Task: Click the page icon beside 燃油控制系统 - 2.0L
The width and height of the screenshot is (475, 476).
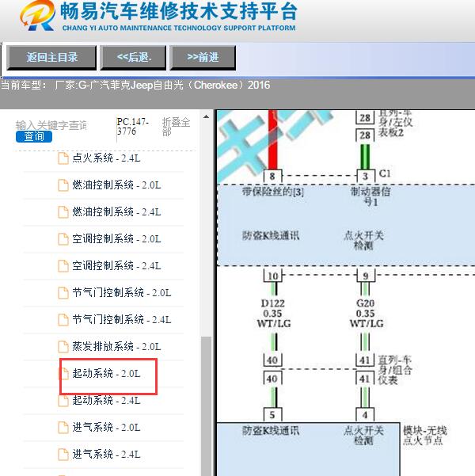Action: [63, 185]
